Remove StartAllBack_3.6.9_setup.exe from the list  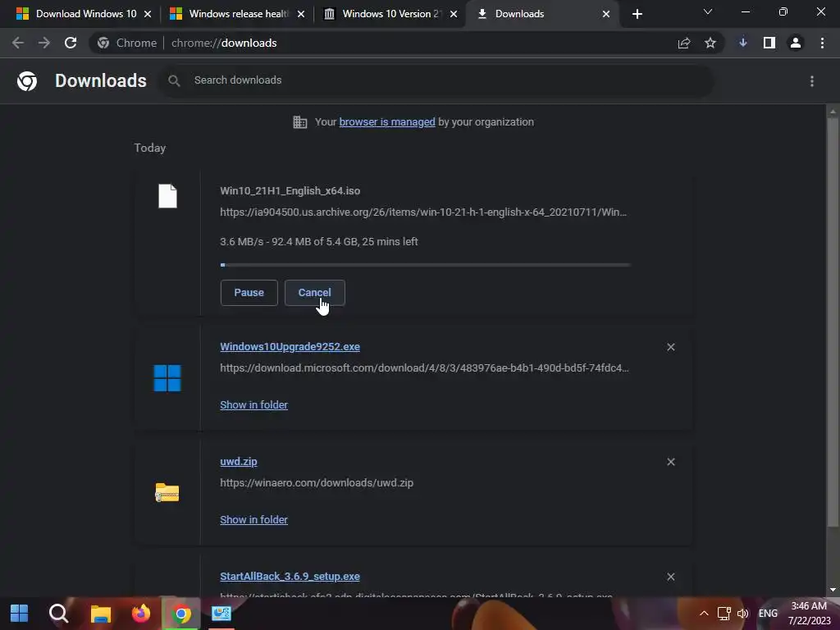pyautogui.click(x=671, y=577)
